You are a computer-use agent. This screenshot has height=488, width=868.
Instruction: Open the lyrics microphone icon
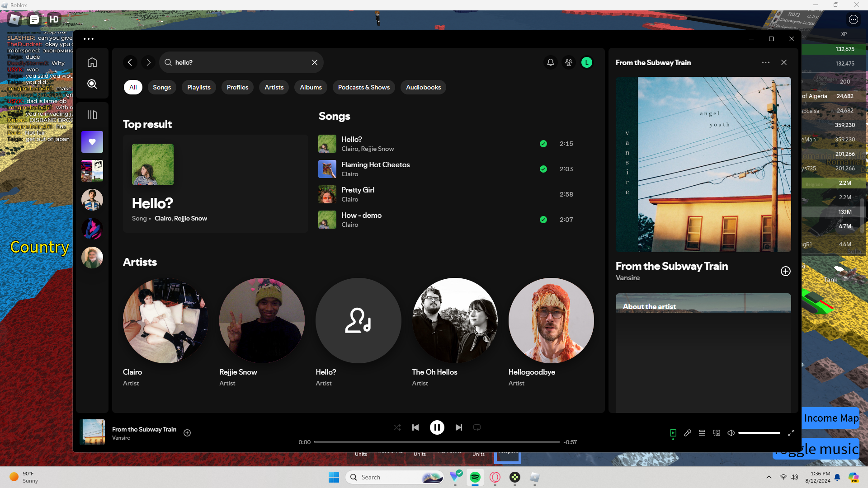tap(688, 433)
